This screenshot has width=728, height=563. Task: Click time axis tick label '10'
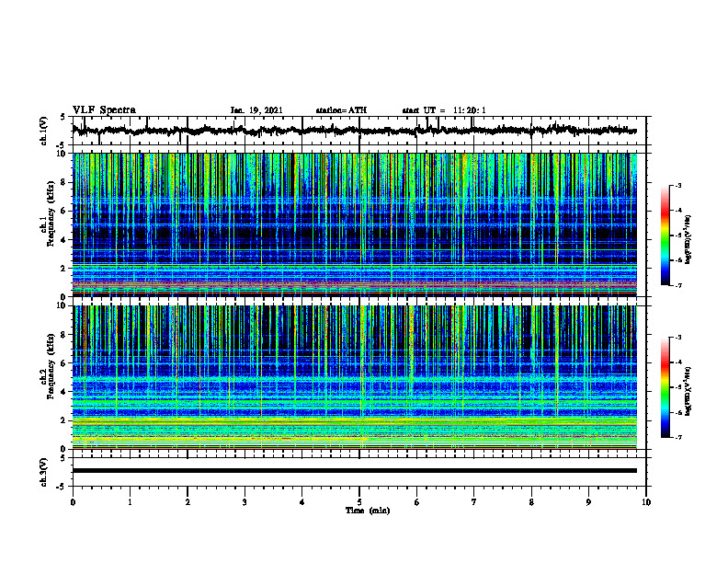646,502
